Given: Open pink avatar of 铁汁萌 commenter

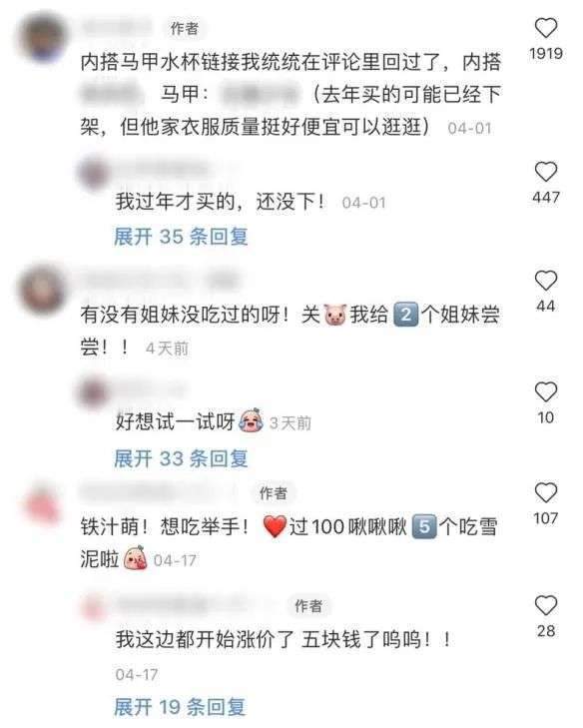Looking at the screenshot, I should click(43, 503).
